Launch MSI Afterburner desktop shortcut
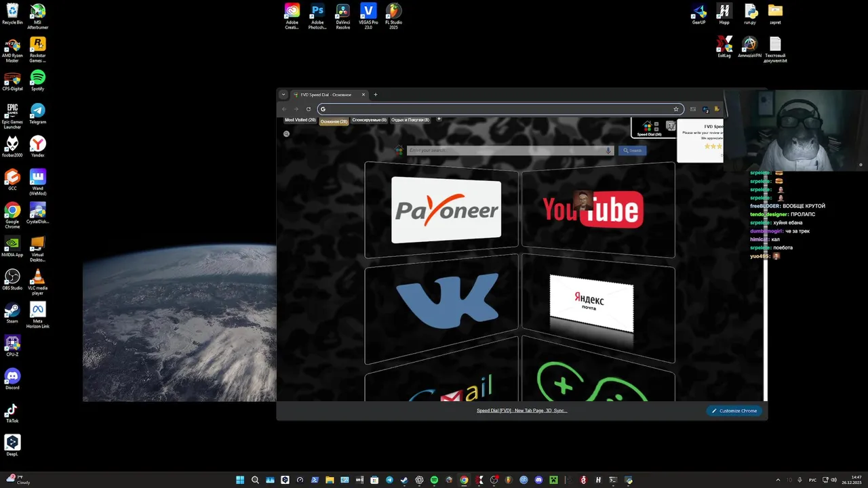The width and height of the screenshot is (868, 488). pyautogui.click(x=38, y=16)
